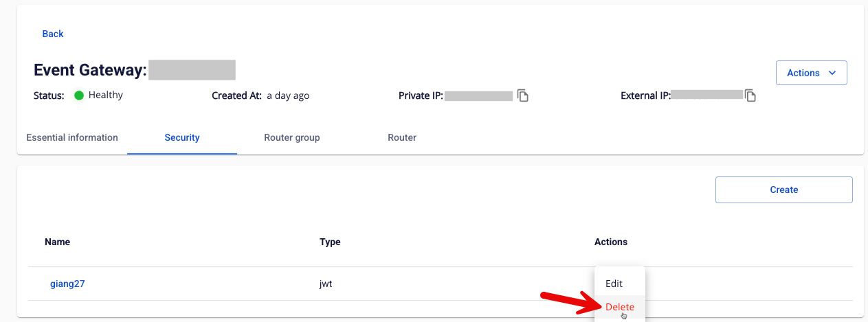Screen dimensions: 868x322
Task: Click the redacted Event Gateway name
Action: pyautogui.click(x=192, y=70)
